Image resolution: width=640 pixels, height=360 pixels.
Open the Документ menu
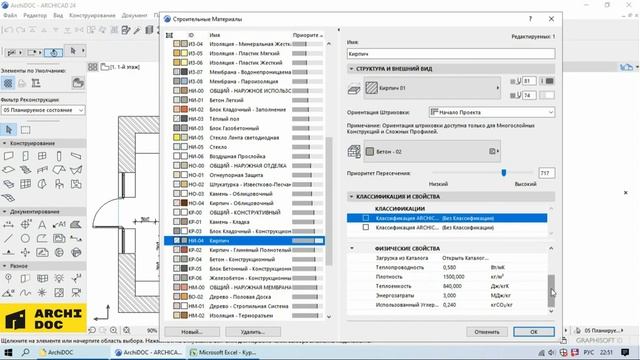coord(134,16)
